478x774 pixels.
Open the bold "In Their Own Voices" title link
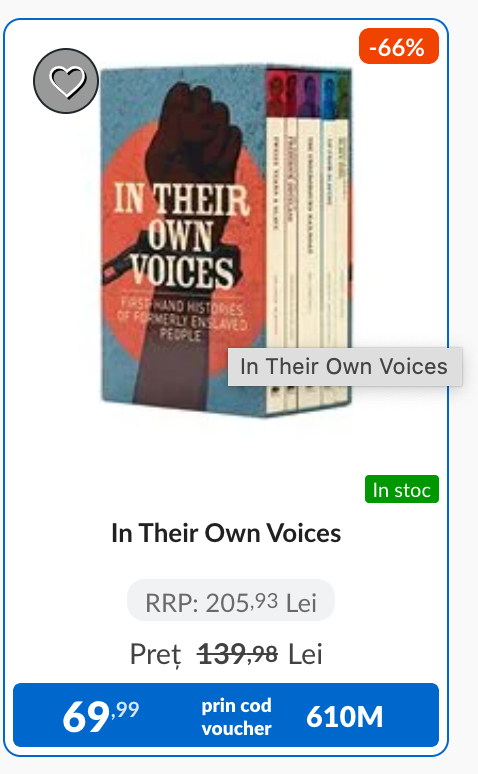coord(226,533)
